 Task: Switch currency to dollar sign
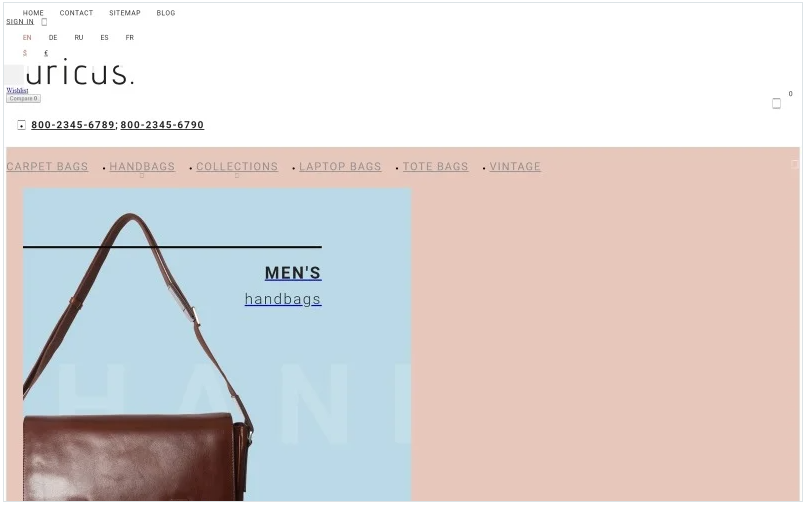click(x=25, y=53)
